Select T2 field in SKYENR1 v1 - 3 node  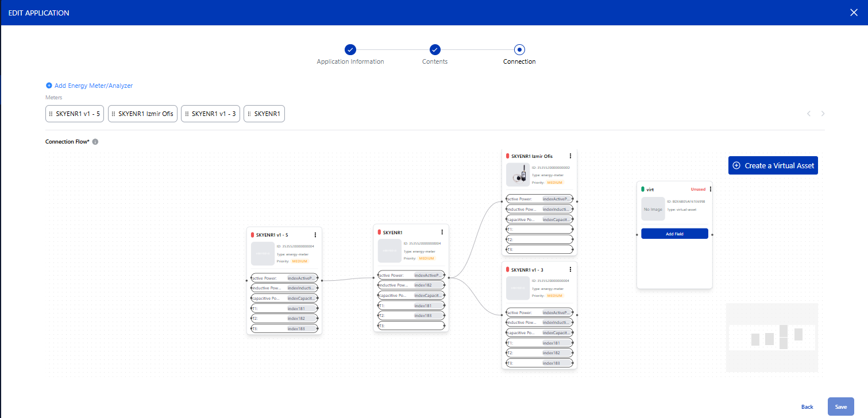[x=539, y=353]
